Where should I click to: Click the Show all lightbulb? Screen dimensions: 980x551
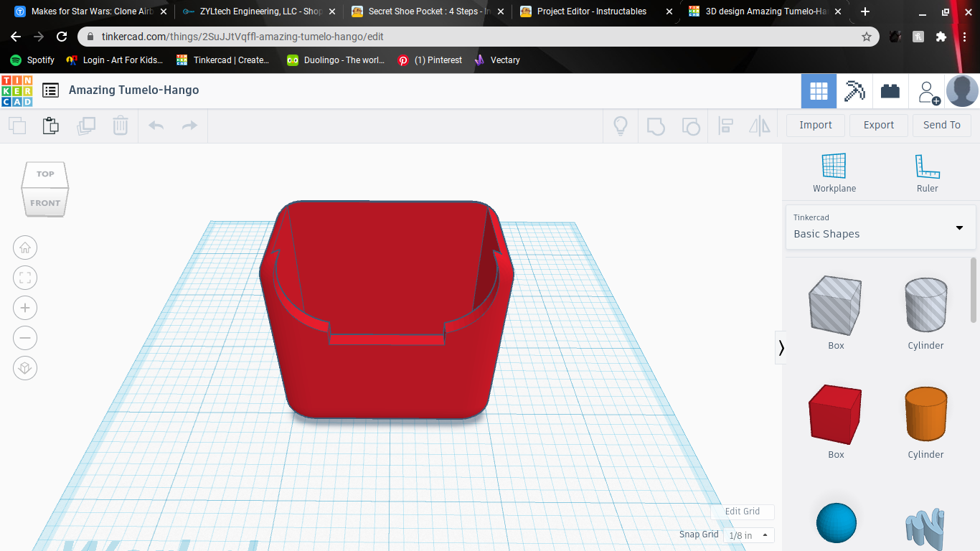(x=621, y=126)
